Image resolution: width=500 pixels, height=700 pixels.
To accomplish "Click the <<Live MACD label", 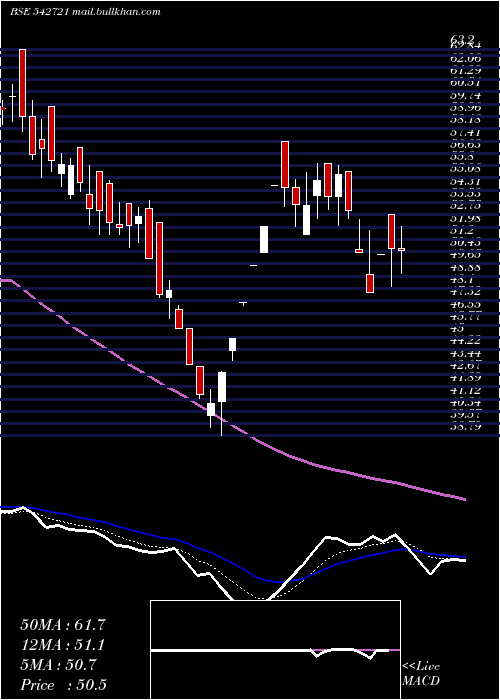I will (x=421, y=674).
